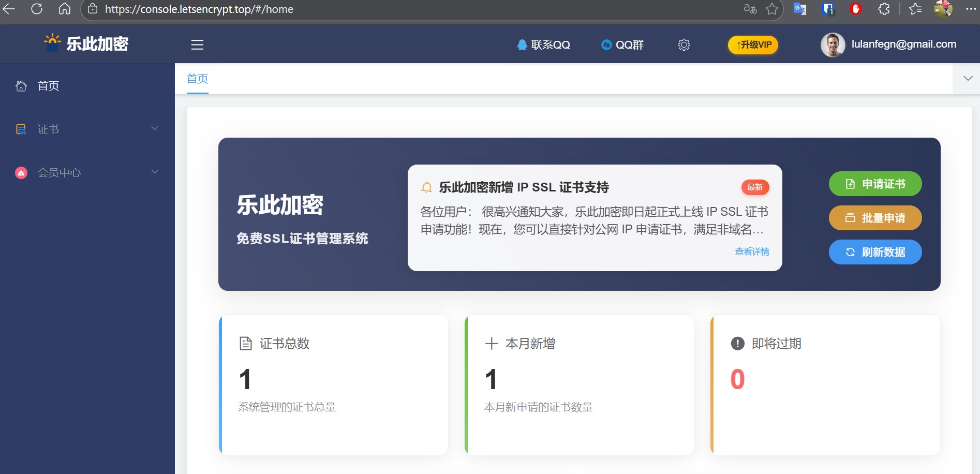Click the 升级VIP upgrade badge

point(753,45)
